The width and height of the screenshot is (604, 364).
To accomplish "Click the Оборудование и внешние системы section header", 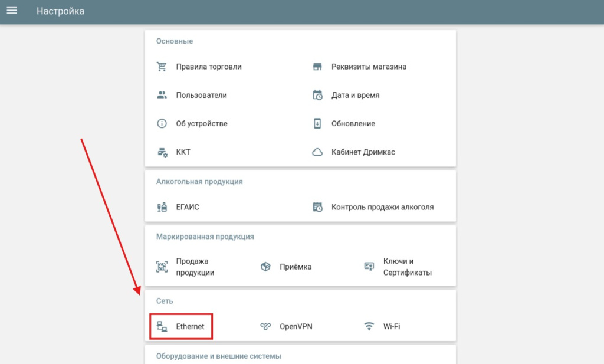I will (219, 356).
